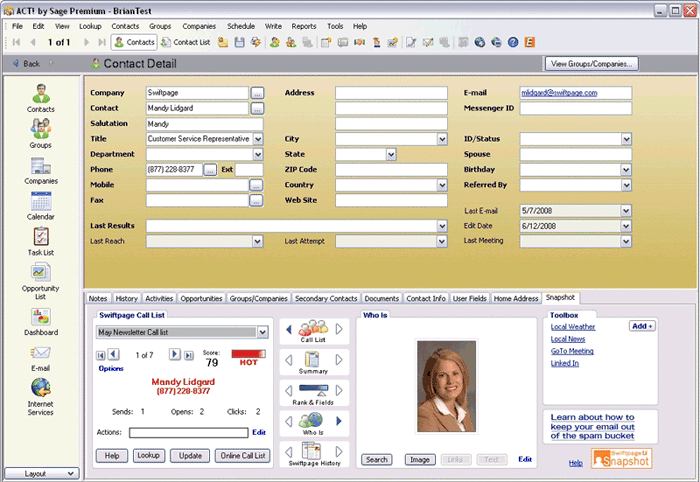
Task: Go to first contact record in toolbar
Action: (x=17, y=42)
